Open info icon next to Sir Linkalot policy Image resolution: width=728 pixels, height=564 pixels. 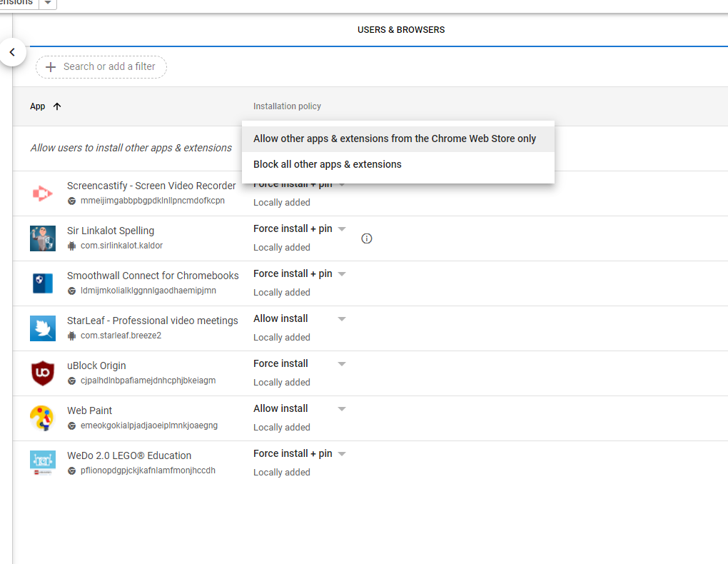tap(367, 238)
